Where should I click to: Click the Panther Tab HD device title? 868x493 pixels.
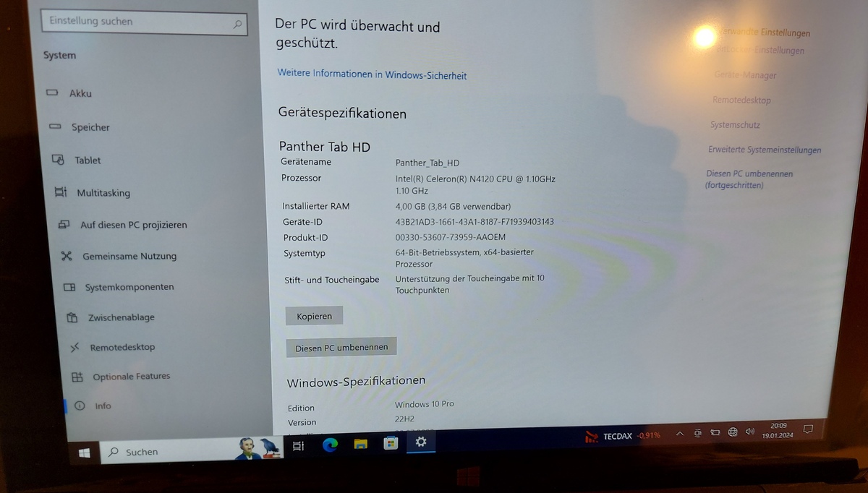[x=325, y=147]
